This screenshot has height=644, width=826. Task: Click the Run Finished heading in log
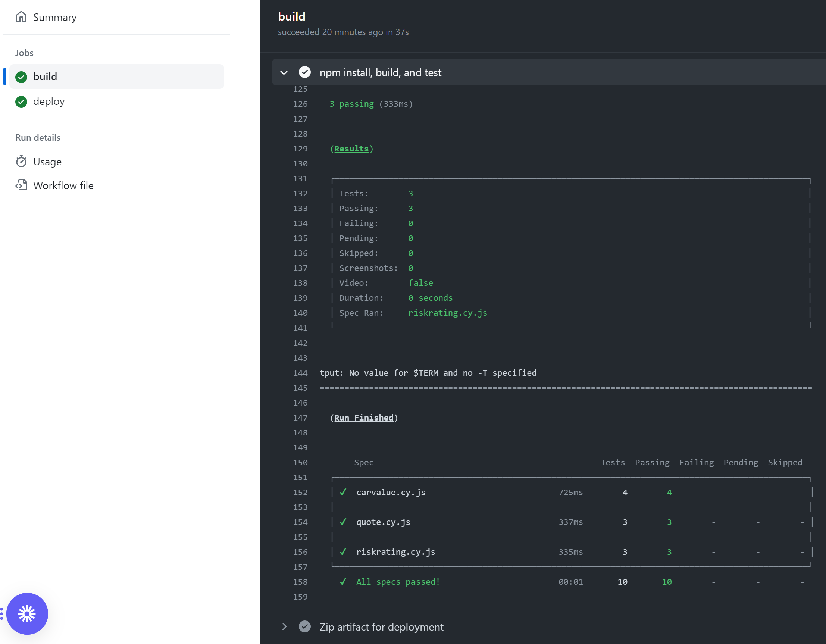363,418
